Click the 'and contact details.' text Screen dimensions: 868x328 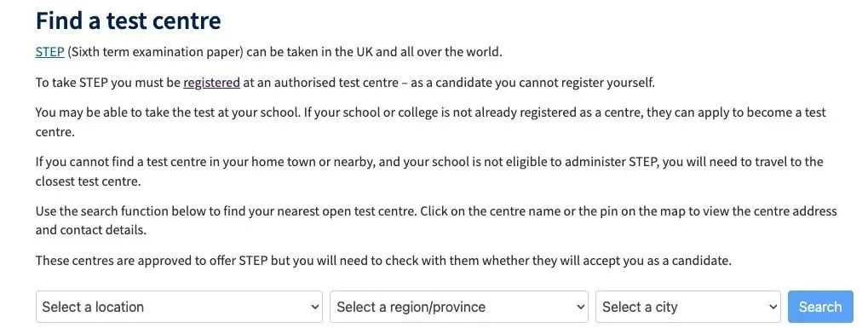click(x=91, y=230)
